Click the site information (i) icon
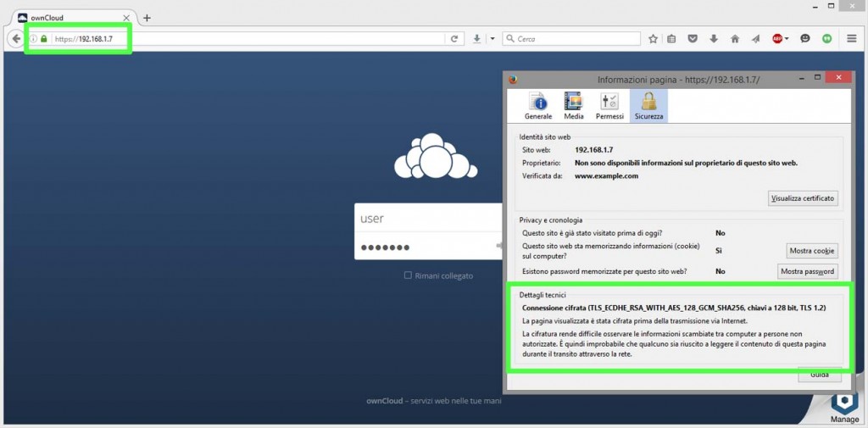 click(x=33, y=39)
